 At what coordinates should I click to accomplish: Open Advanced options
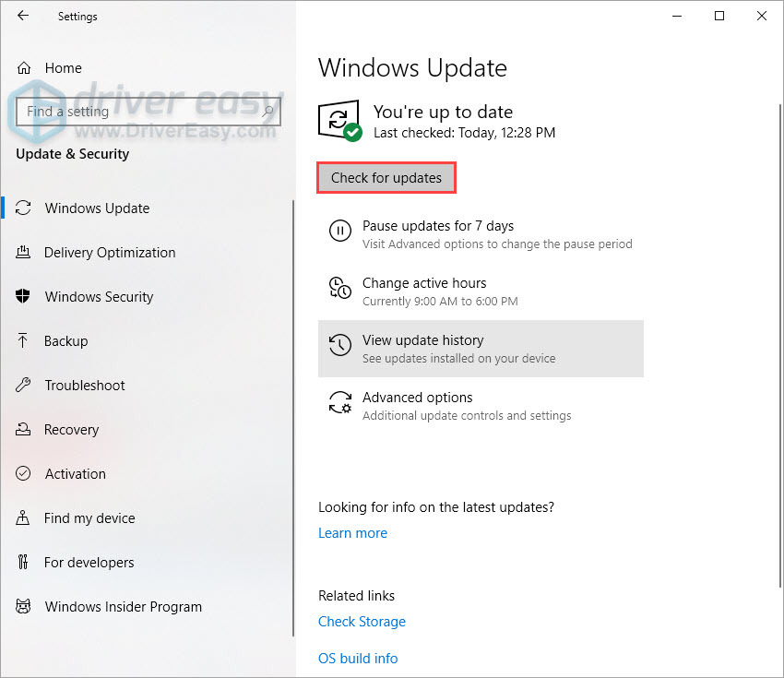point(481,406)
